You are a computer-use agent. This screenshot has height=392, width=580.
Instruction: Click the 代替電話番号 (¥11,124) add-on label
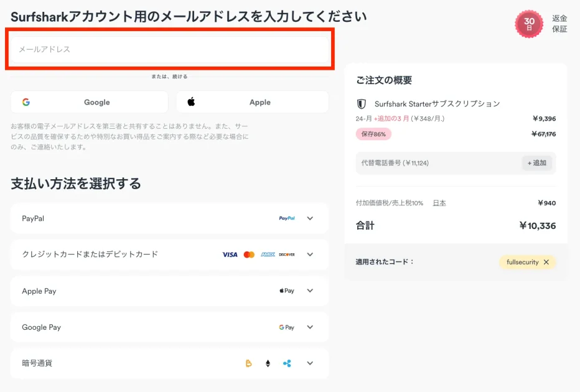click(x=395, y=163)
